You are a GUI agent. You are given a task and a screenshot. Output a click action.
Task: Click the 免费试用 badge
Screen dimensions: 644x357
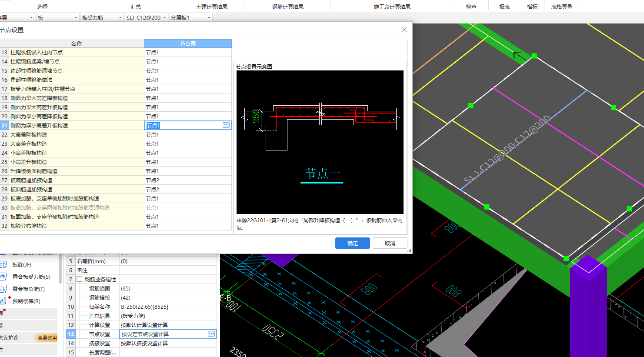click(47, 337)
